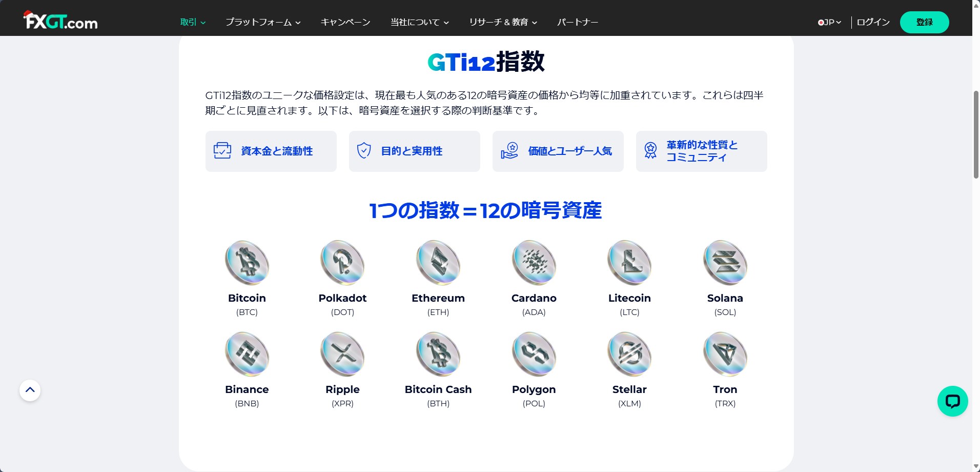Click the Binance coin icon
This screenshot has width=980, height=472.
click(x=247, y=354)
